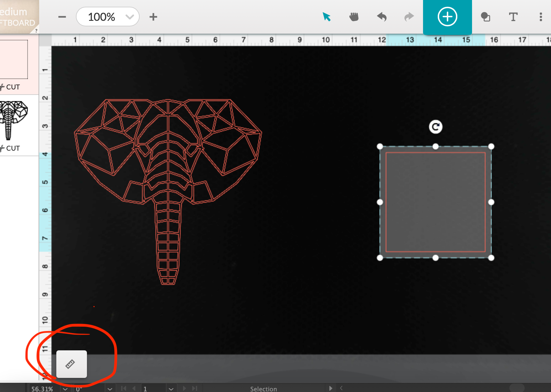Select the Text tool
This screenshot has width=551, height=392.
[x=513, y=17]
